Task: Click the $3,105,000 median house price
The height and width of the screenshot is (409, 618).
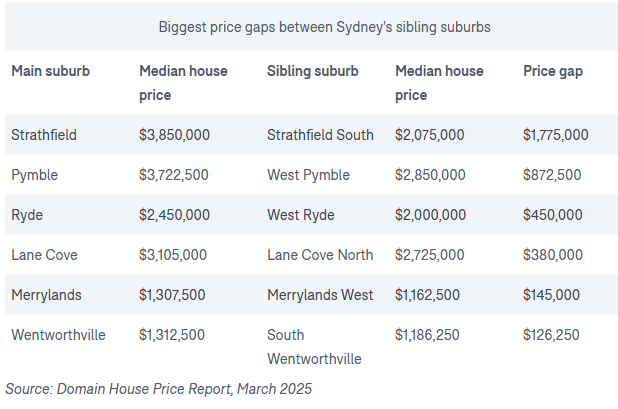Action: 173,255
